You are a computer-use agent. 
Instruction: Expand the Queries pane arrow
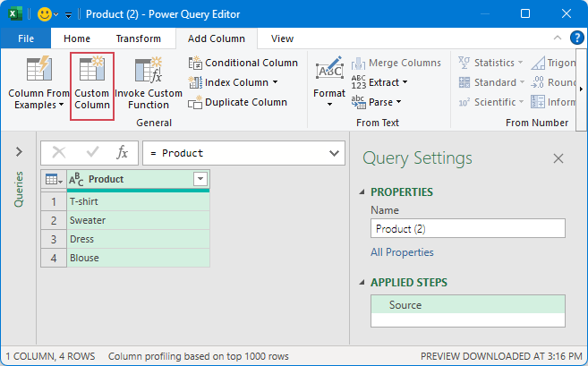19,152
